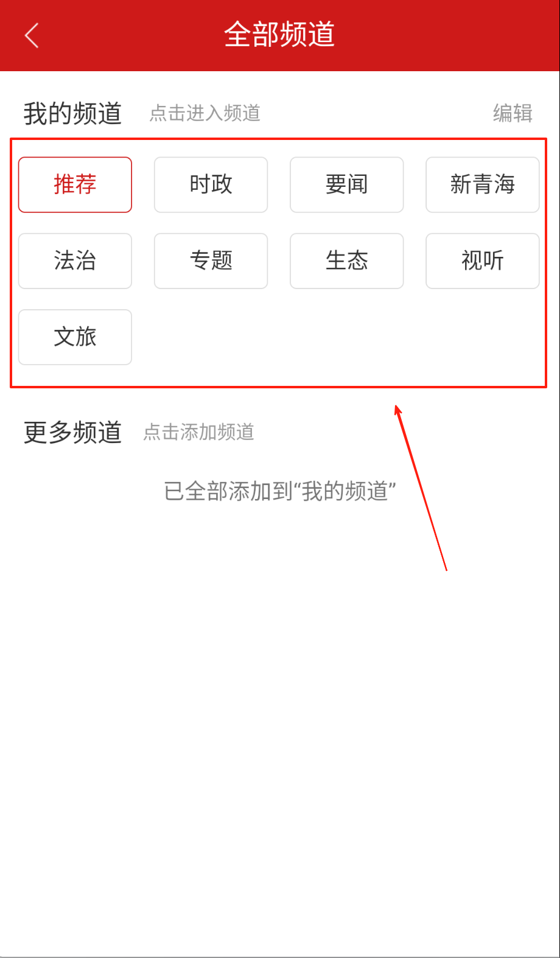Click the 全部频道 title
This screenshot has width=560, height=958.
point(279,35)
